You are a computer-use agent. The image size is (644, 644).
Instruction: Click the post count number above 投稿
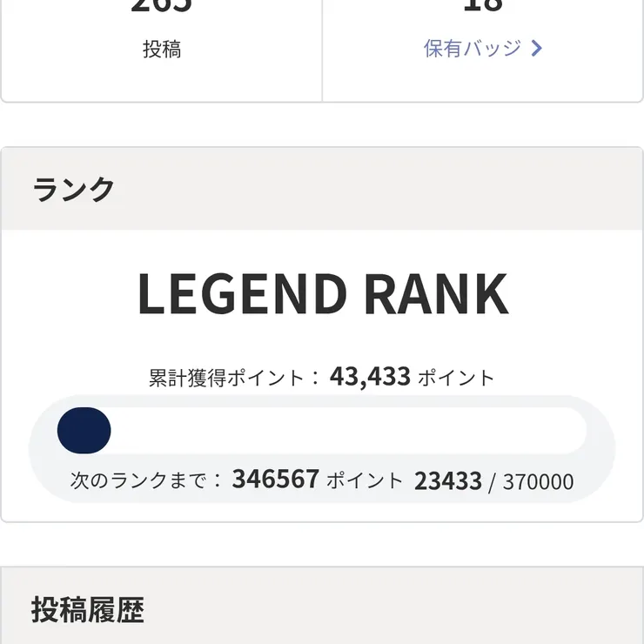pyautogui.click(x=162, y=7)
